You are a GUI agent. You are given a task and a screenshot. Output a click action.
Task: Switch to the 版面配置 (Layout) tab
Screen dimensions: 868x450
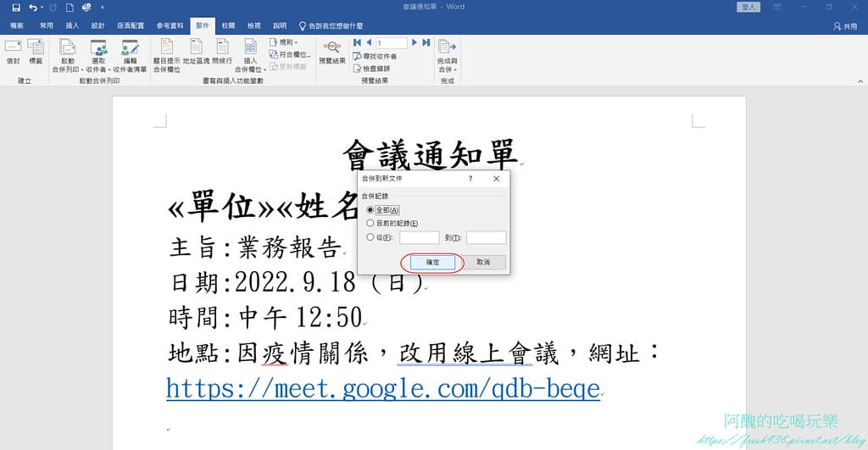pos(131,25)
